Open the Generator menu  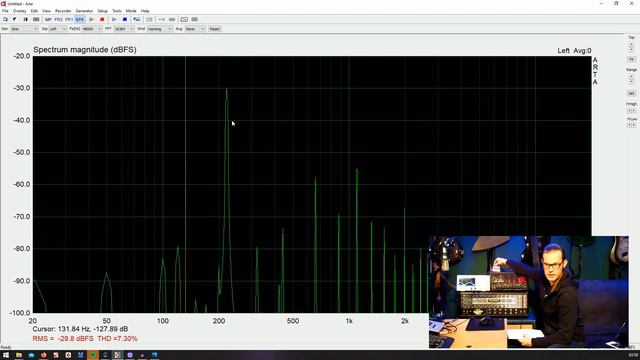click(x=84, y=11)
